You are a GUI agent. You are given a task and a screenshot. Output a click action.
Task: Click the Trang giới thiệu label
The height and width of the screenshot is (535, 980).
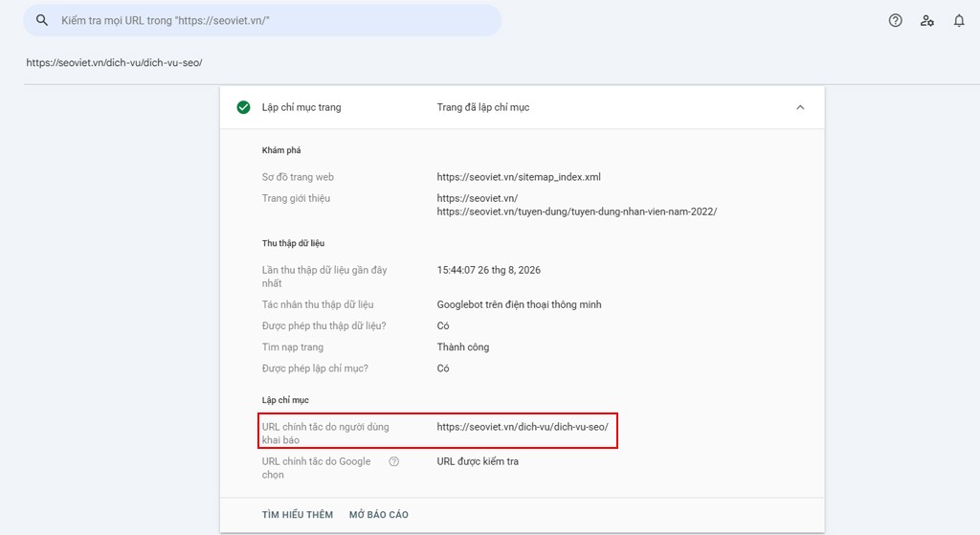[x=296, y=198]
